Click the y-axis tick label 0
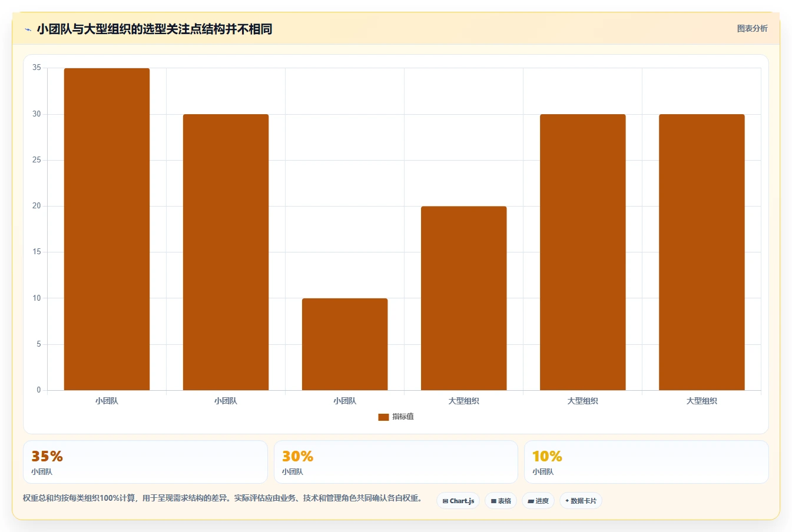The height and width of the screenshot is (532, 792). pos(39,390)
